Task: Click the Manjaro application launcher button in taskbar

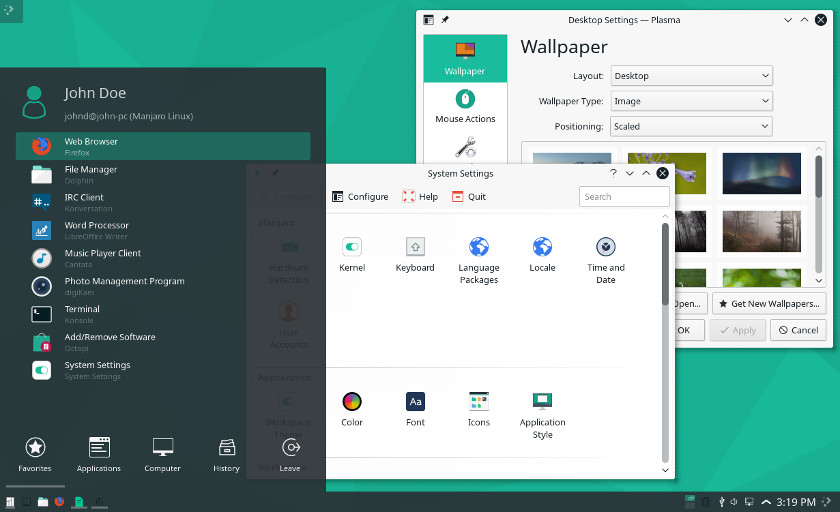Action: pyautogui.click(x=10, y=502)
